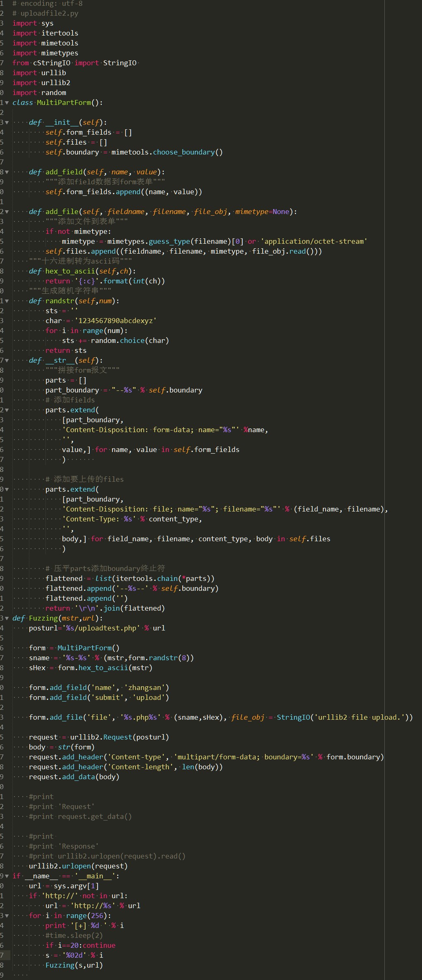
Task: Click the 'Fuzzing(s,url)' call line
Action: (x=74, y=965)
